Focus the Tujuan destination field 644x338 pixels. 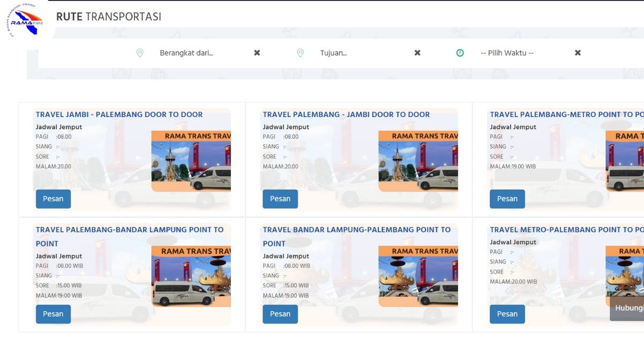(363, 53)
